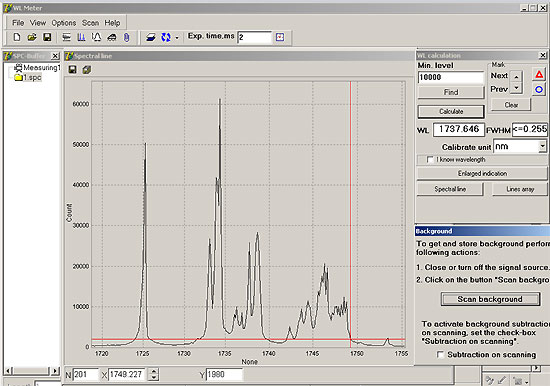This screenshot has height=386, width=550.
Task: Click the Find button
Action: tap(451, 92)
